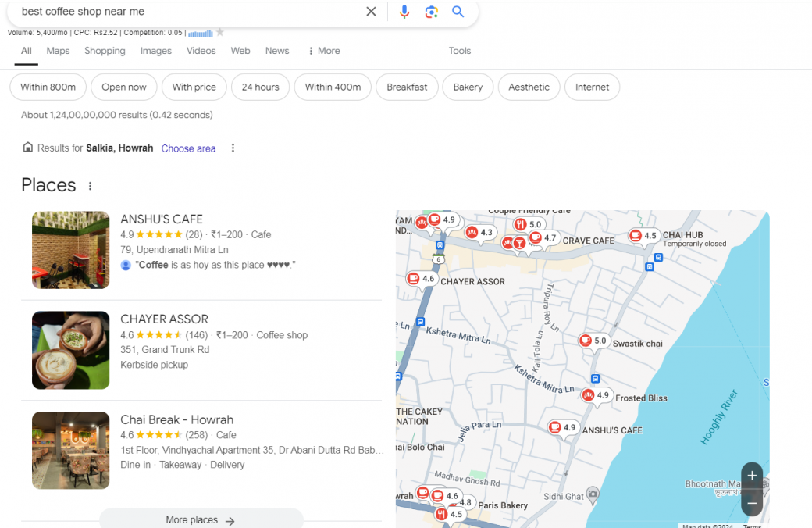
Task: Apply the Internet filter chip
Action: pos(592,87)
